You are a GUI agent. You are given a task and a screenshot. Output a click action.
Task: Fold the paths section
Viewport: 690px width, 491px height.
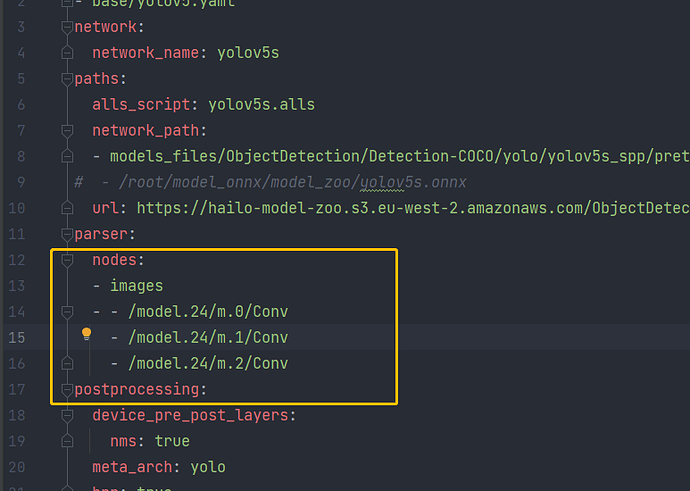tap(67, 79)
